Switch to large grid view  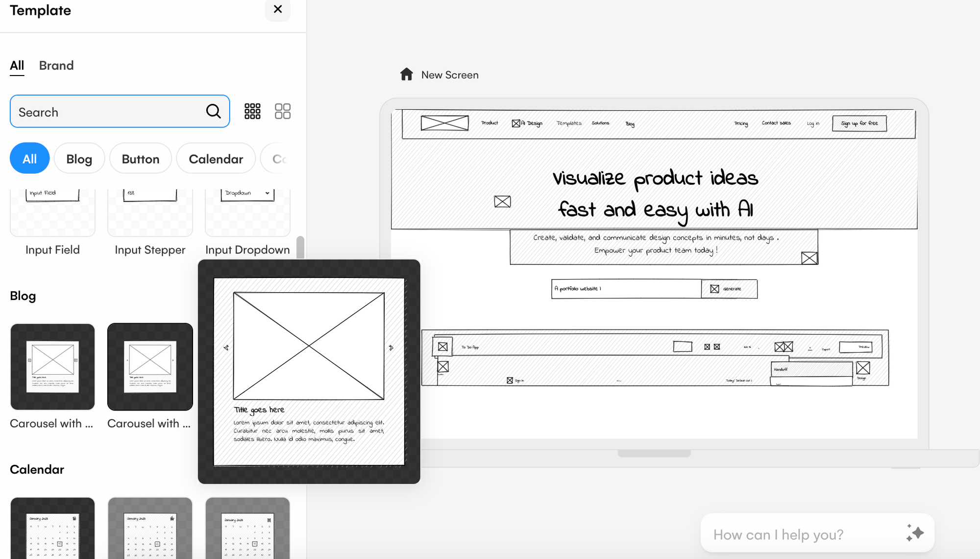[282, 111]
